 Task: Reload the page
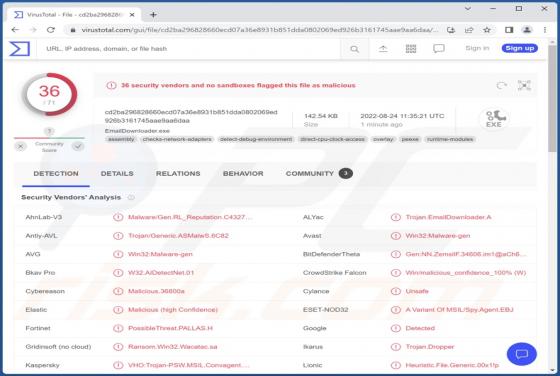51,30
